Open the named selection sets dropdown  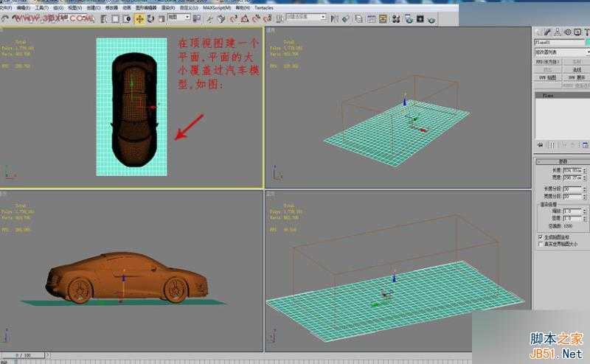[x=306, y=17]
